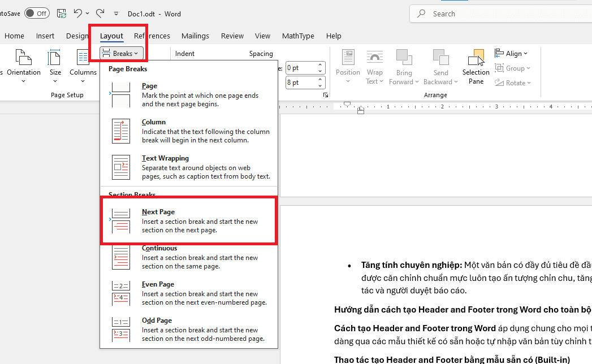Screen dimensions: 592x364
Task: Open Paragraph settings dialog launcher
Action: pyautogui.click(x=326, y=95)
